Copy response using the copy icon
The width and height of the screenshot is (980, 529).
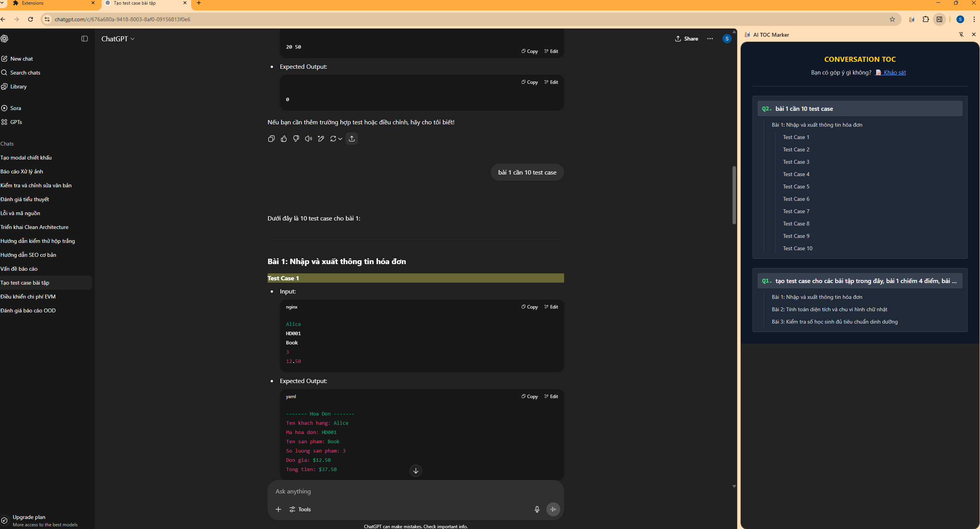click(x=271, y=139)
